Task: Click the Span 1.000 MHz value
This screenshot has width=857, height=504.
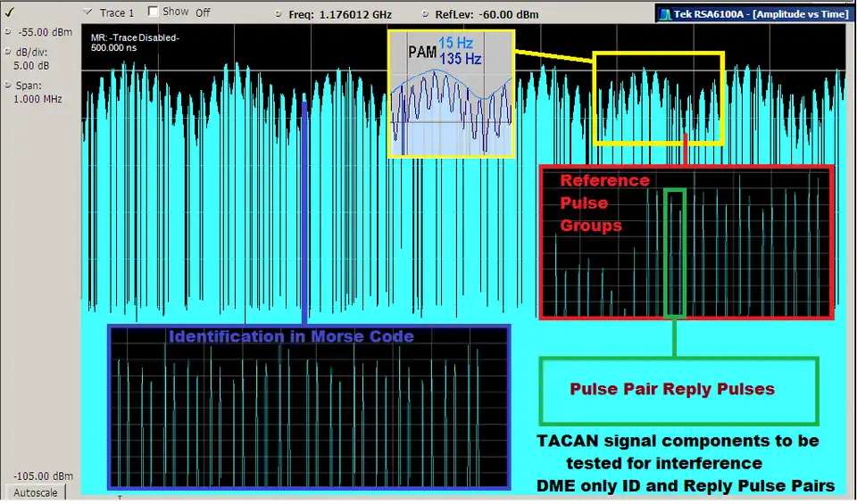Action: pos(37,99)
